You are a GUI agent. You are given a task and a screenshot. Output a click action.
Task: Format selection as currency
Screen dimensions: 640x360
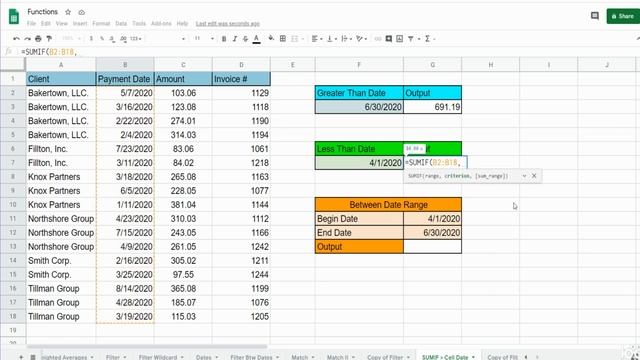click(91, 39)
